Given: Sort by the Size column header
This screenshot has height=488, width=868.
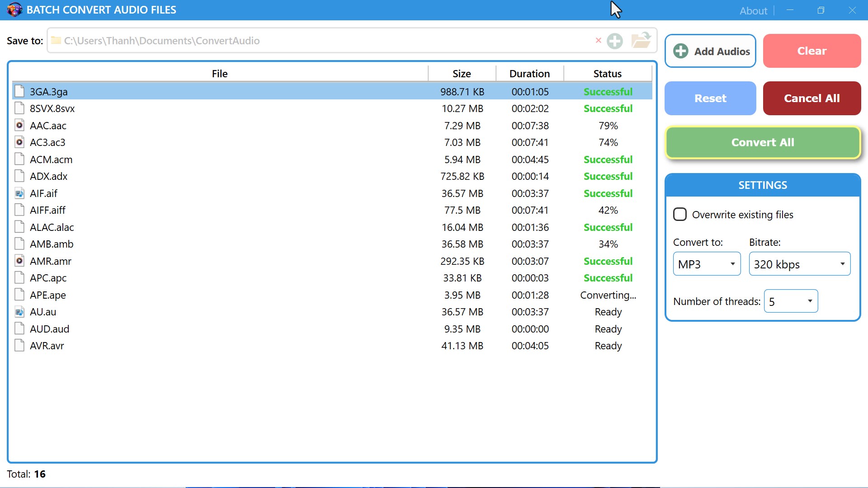Looking at the screenshot, I should (x=462, y=74).
